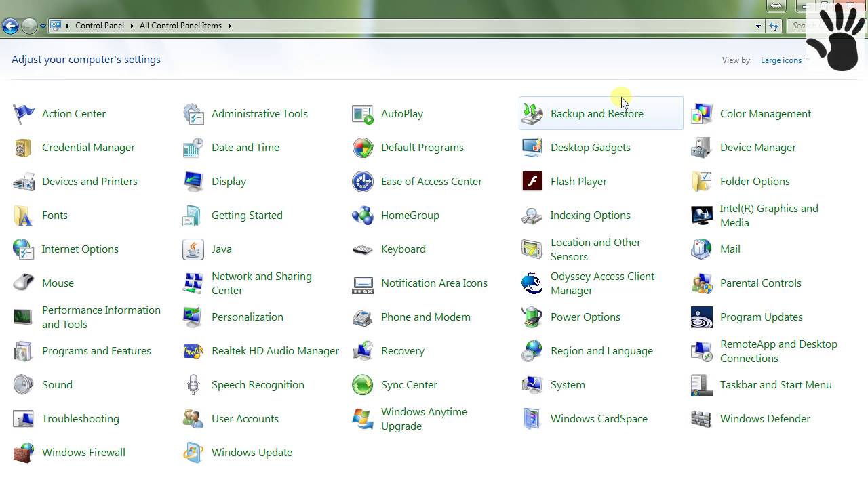Click the Fonts folder icon
The width and height of the screenshot is (868, 488).
23,216
